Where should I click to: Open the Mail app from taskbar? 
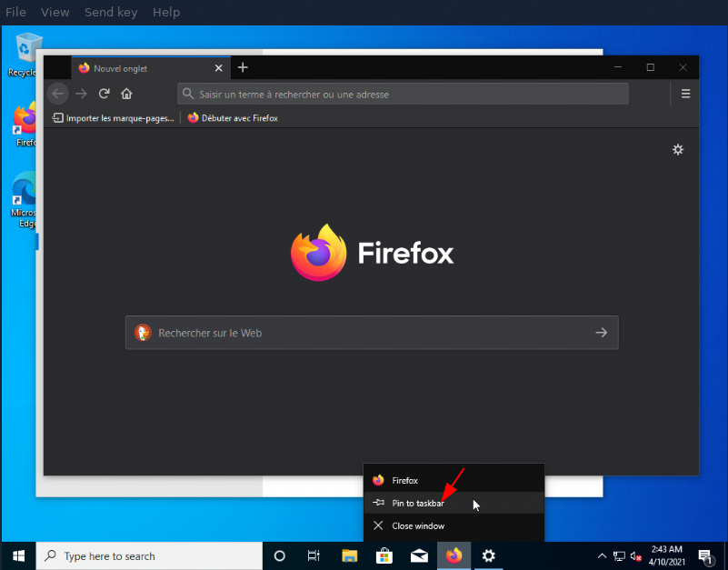coord(419,555)
